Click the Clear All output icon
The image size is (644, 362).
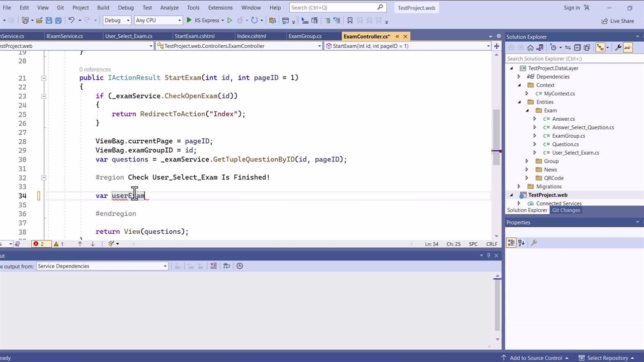[x=213, y=266]
